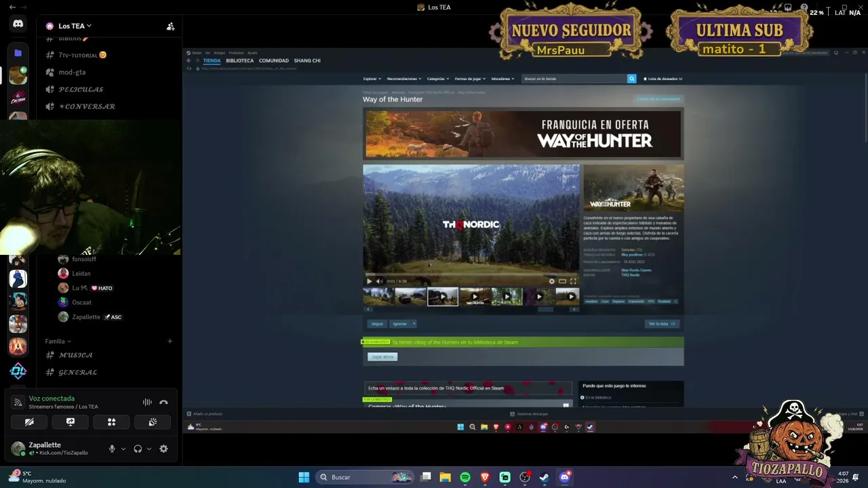
Task: Click Jugar ahora button
Action: tap(382, 357)
